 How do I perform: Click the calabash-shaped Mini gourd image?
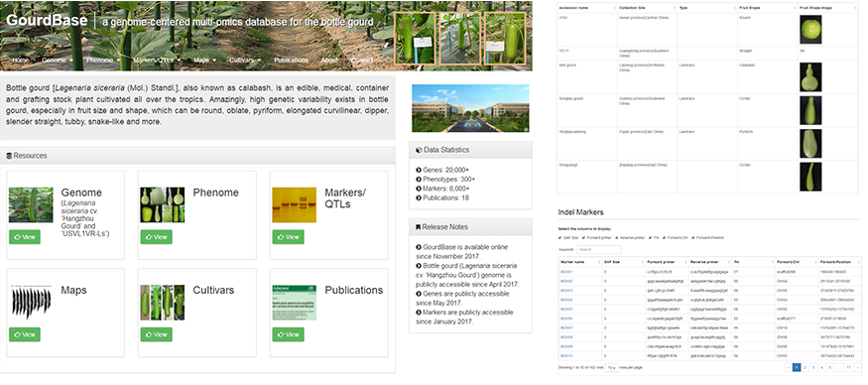pyautogui.click(x=810, y=77)
